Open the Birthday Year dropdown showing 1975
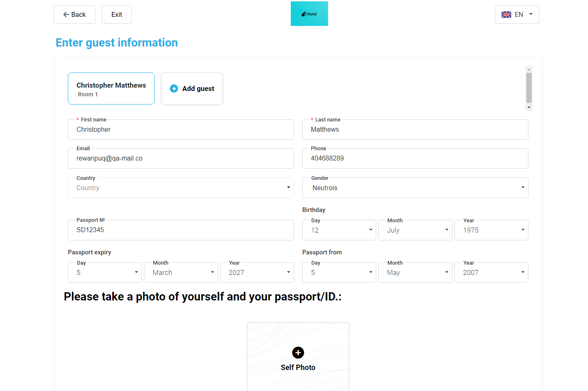The image size is (588, 391). (x=491, y=230)
